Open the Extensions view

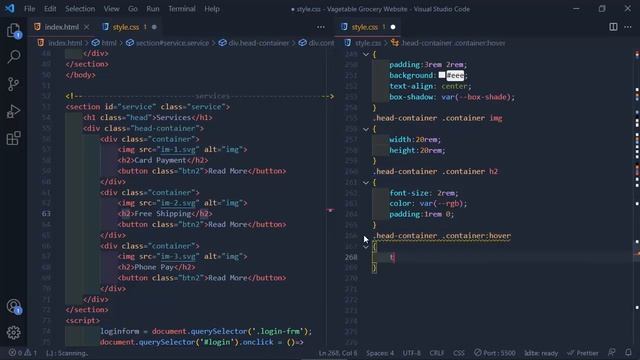[13, 138]
